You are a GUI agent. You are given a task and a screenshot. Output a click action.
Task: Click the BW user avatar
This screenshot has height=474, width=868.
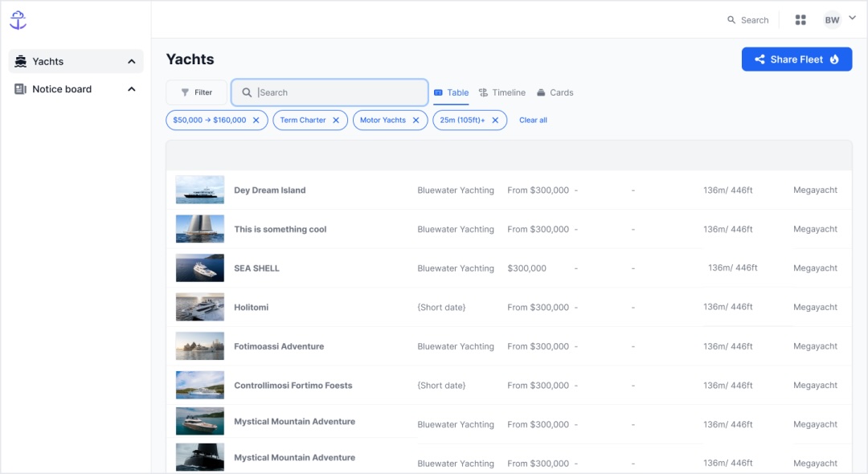(832, 20)
